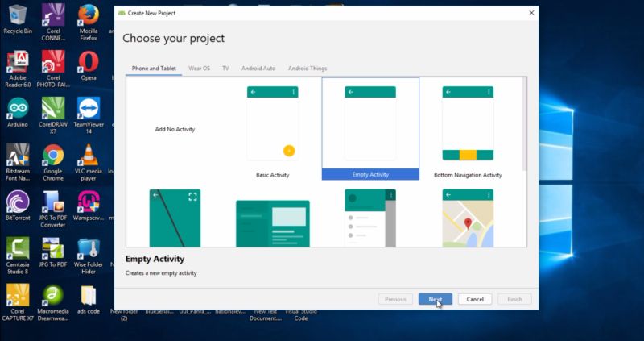Select master/detail flow template thumbnail
Viewport: 644px width, 341px height.
pos(273,223)
